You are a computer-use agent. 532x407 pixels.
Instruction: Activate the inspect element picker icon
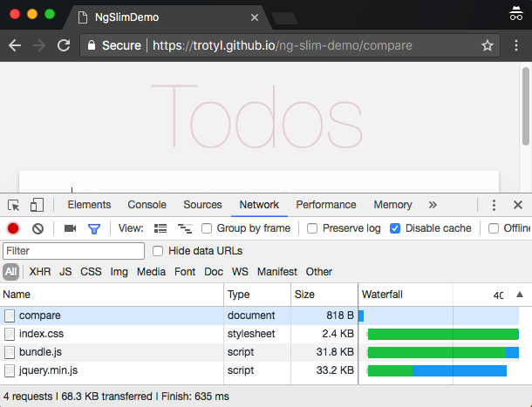14,205
